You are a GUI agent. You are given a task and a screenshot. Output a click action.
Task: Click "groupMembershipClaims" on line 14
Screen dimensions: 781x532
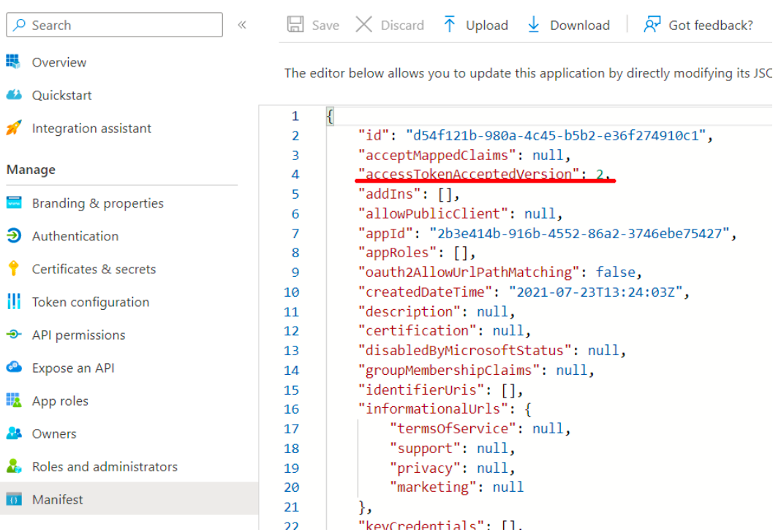(449, 370)
